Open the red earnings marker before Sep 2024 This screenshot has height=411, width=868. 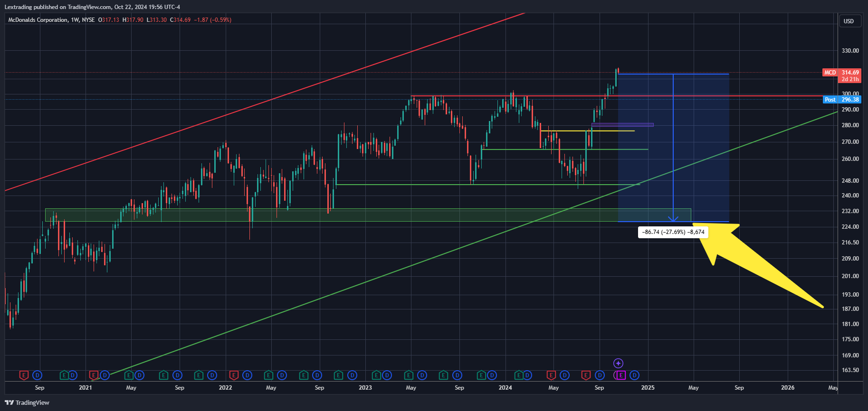point(586,375)
